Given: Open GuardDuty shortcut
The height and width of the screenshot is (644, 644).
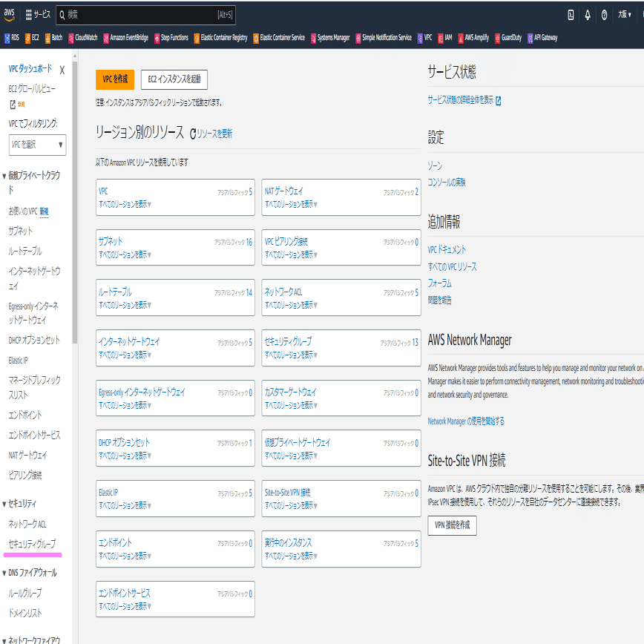Looking at the screenshot, I should click(508, 38).
